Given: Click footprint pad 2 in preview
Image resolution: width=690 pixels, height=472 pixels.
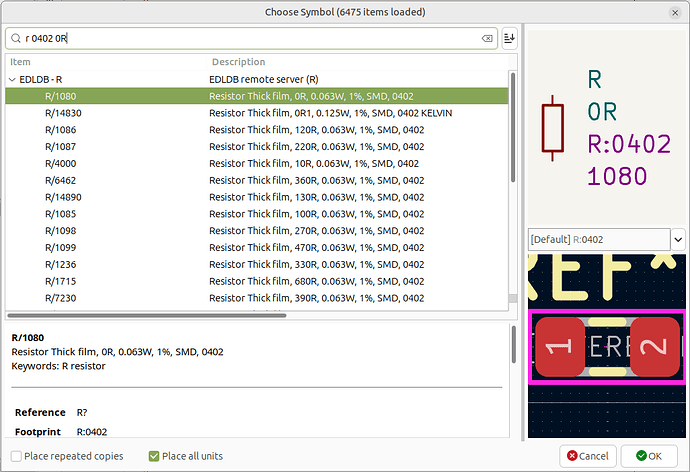Looking at the screenshot, I should coord(654,347).
